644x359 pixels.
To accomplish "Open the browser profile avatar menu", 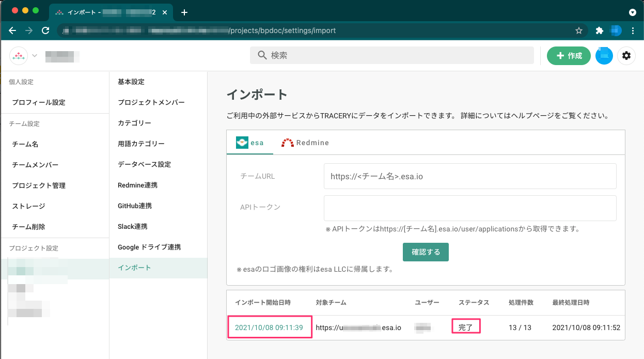I will pos(616,30).
